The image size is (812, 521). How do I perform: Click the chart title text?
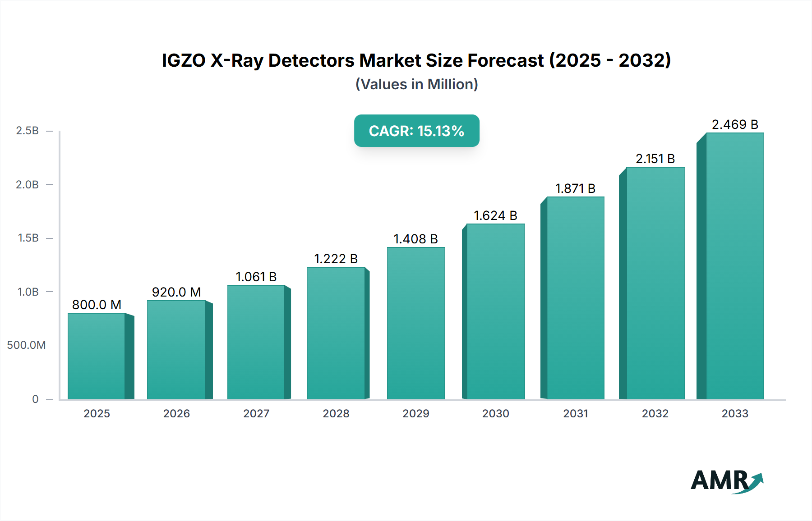click(x=416, y=60)
